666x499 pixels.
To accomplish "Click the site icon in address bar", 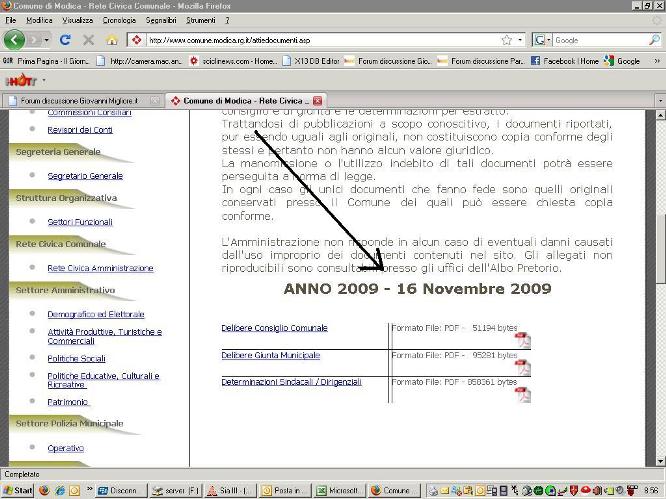I will (136, 40).
